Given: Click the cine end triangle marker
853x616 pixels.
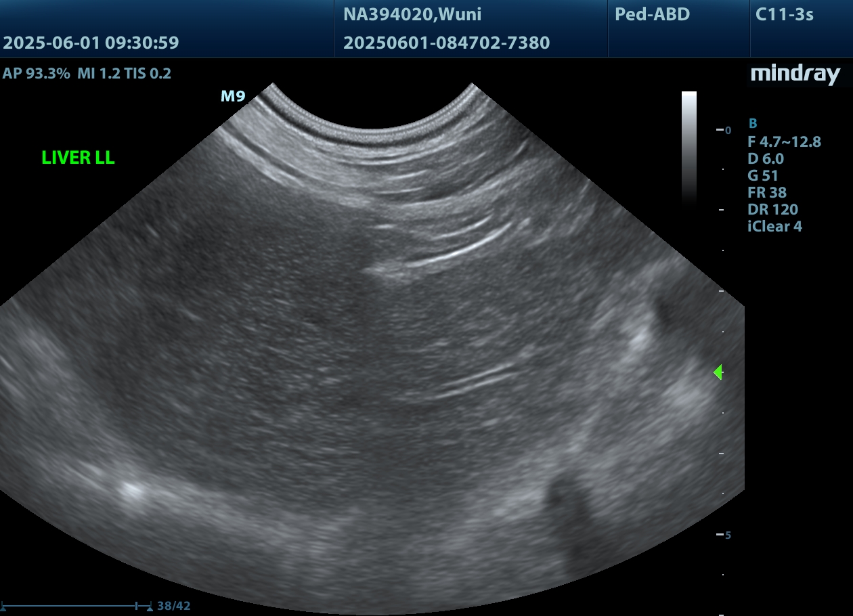Looking at the screenshot, I should click(x=150, y=608).
